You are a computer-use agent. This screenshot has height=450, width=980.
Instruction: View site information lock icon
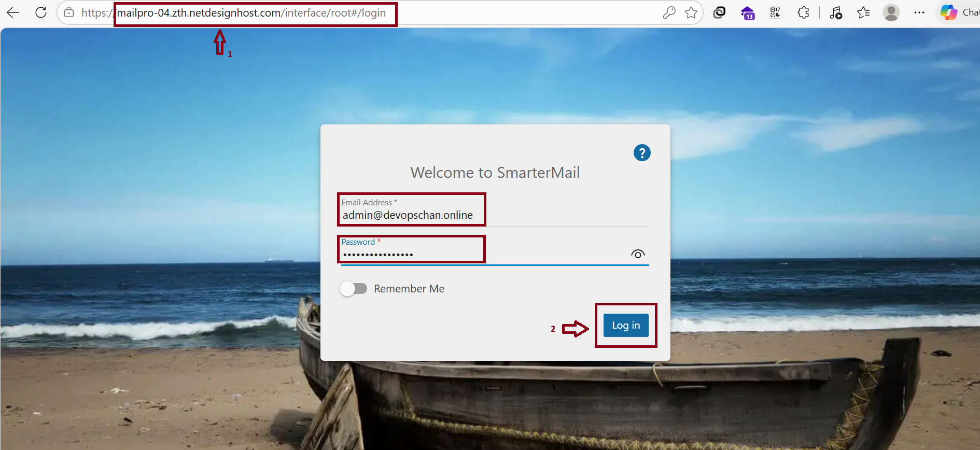(69, 12)
